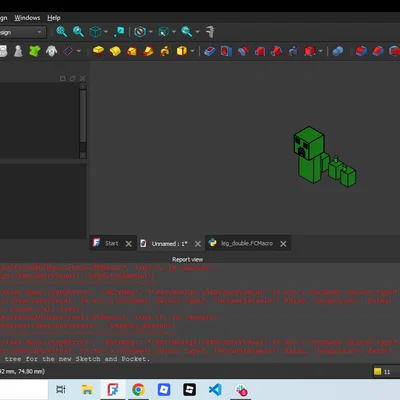Expand the additive primitives dropdown arrow
The width and height of the screenshot is (400, 400).
(x=192, y=51)
